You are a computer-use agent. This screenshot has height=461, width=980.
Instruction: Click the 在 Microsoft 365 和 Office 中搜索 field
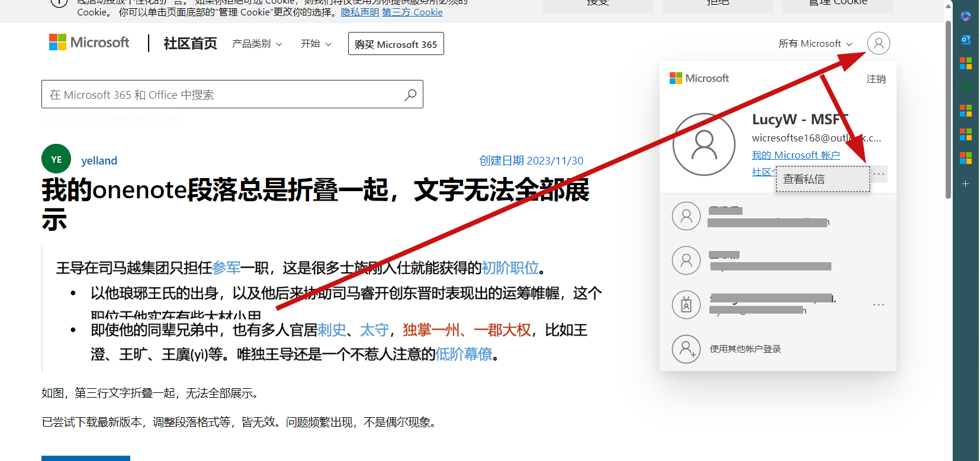tap(232, 94)
